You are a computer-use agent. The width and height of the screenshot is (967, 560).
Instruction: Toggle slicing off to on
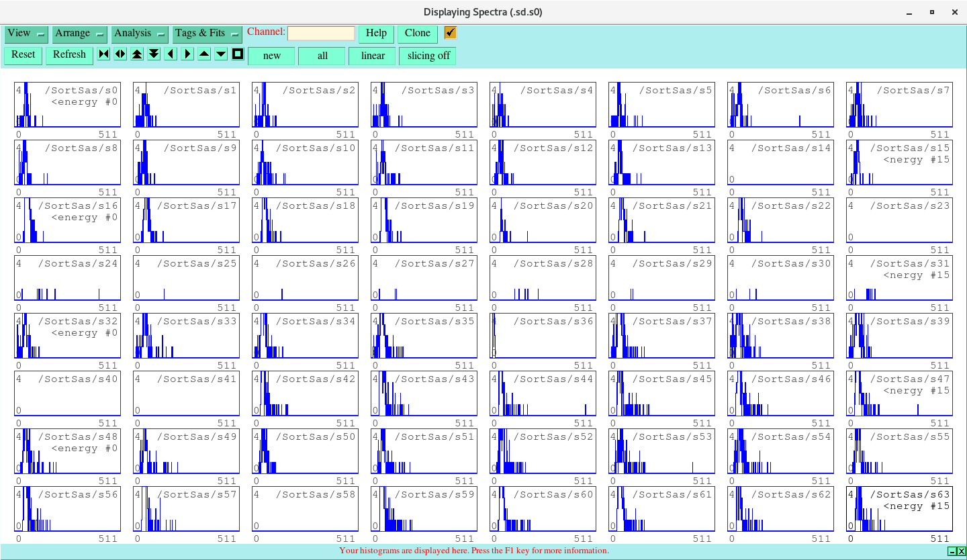pos(427,56)
